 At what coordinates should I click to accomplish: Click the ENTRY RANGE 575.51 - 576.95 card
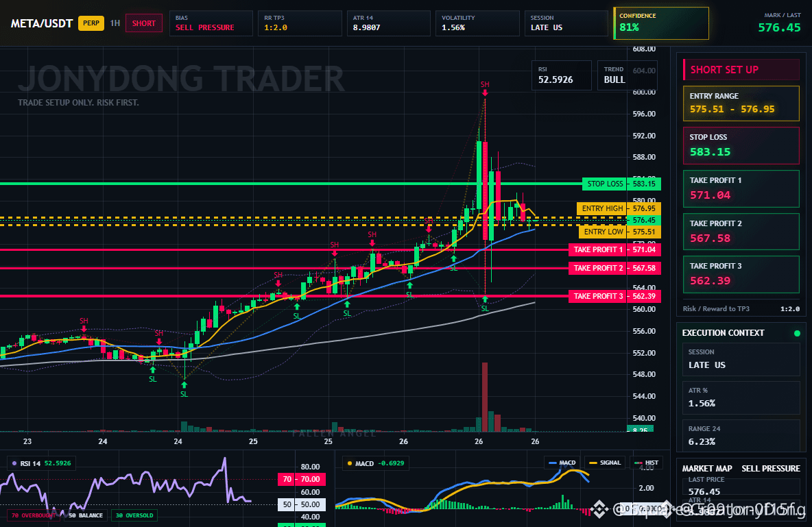pyautogui.click(x=741, y=103)
